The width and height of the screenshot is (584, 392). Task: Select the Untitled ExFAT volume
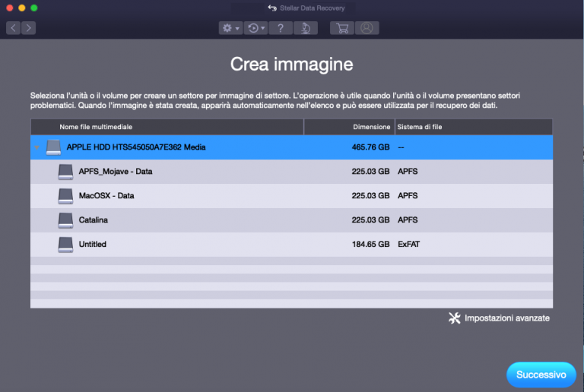click(292, 244)
